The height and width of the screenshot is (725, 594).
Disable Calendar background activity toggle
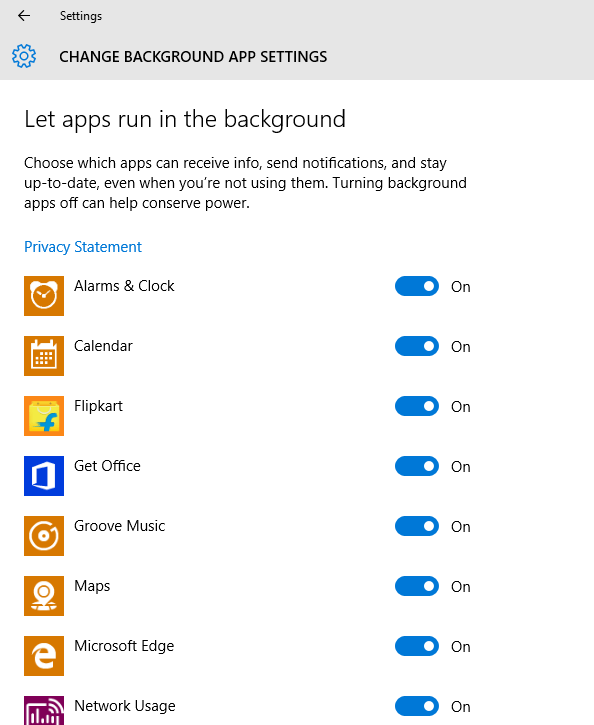click(x=417, y=346)
